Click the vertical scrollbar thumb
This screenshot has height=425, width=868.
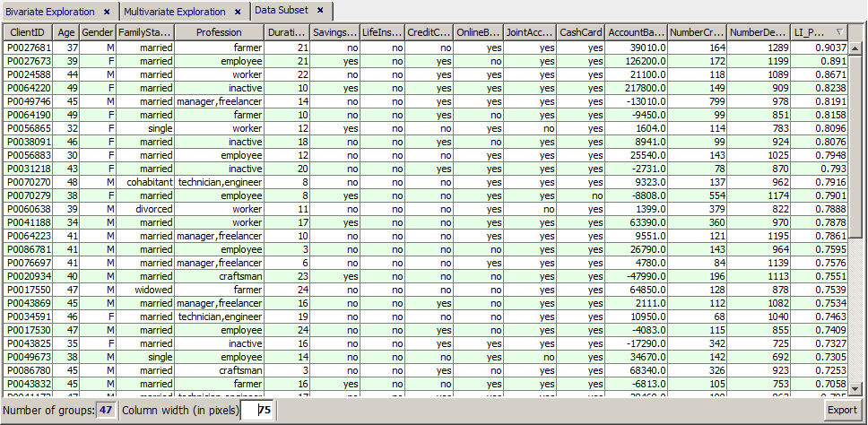855,147
